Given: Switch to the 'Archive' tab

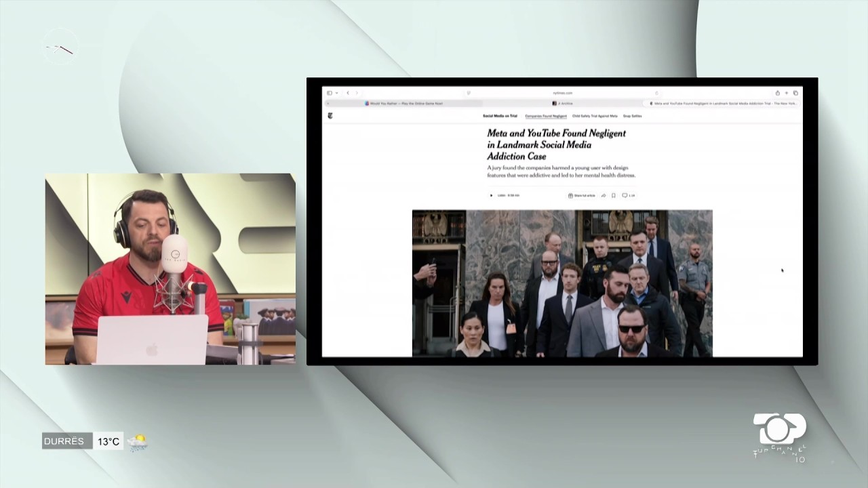Looking at the screenshot, I should 562,104.
